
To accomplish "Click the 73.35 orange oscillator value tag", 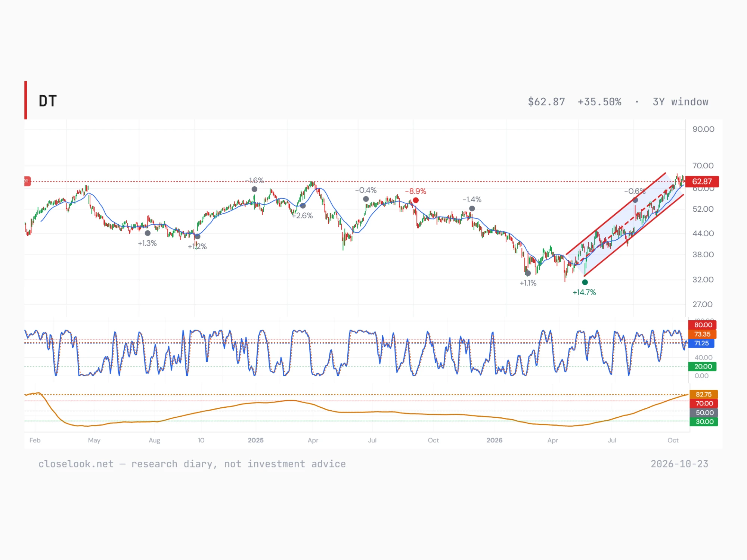I will tap(702, 334).
